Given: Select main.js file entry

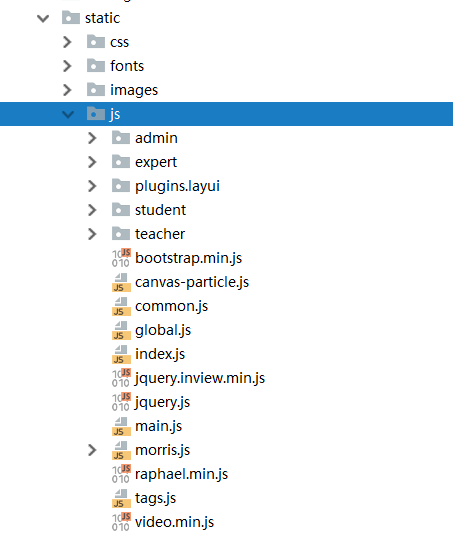Looking at the screenshot, I should pos(159,426).
